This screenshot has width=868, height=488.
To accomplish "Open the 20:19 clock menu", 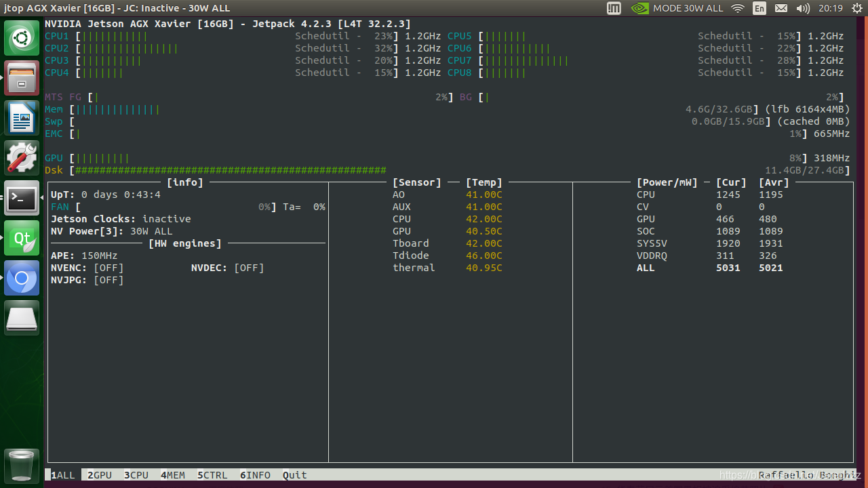I will point(831,8).
